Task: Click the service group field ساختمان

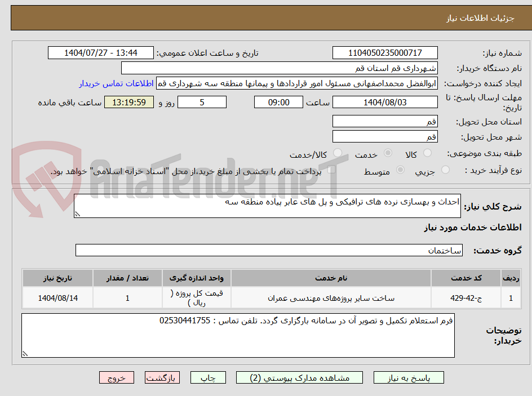Action: click(269, 250)
